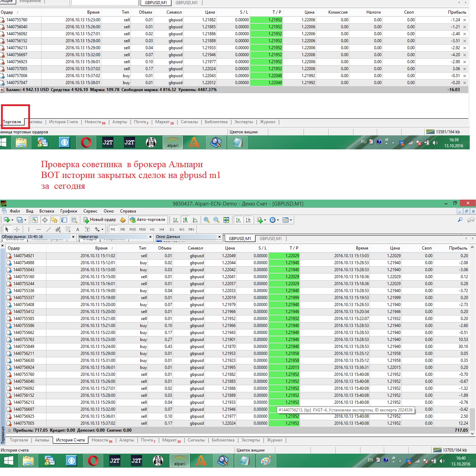The height and width of the screenshot is (476, 476).
Task: Open Data Window via crosshair-circle toolbar icon
Action: [45, 220]
